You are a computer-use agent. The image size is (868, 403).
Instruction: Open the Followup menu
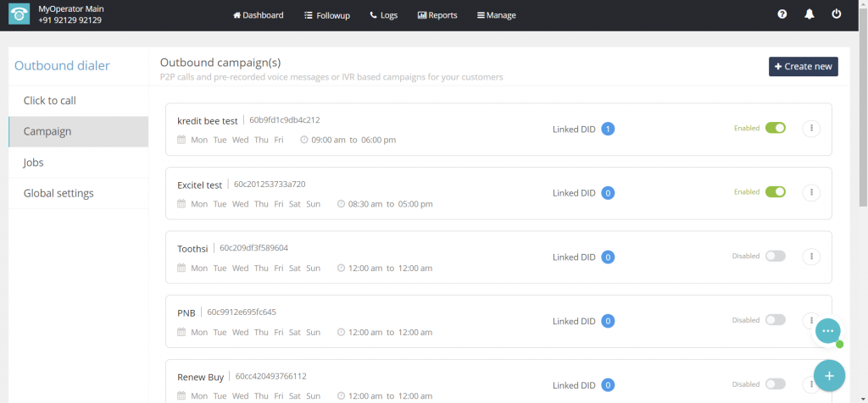pos(327,15)
